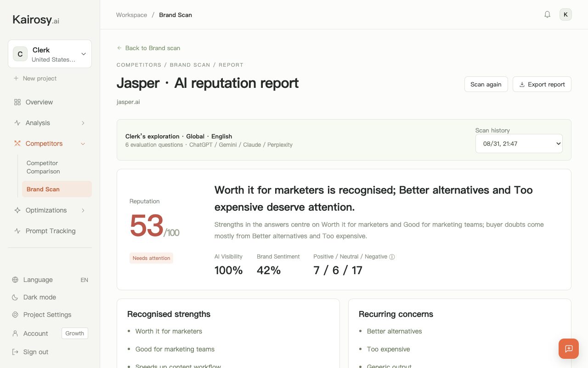Open Prompt Tracking page
The image size is (588, 368).
(50, 231)
